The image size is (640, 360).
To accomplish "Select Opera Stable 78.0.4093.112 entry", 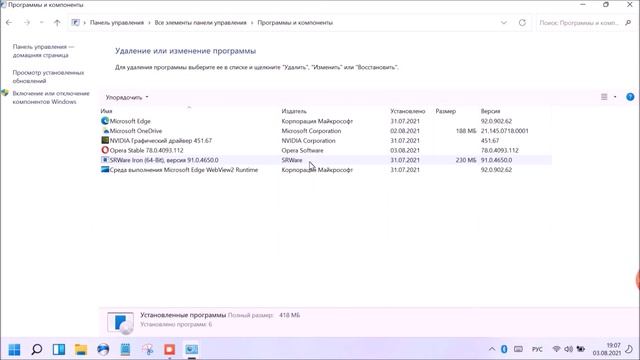I will (x=147, y=150).
